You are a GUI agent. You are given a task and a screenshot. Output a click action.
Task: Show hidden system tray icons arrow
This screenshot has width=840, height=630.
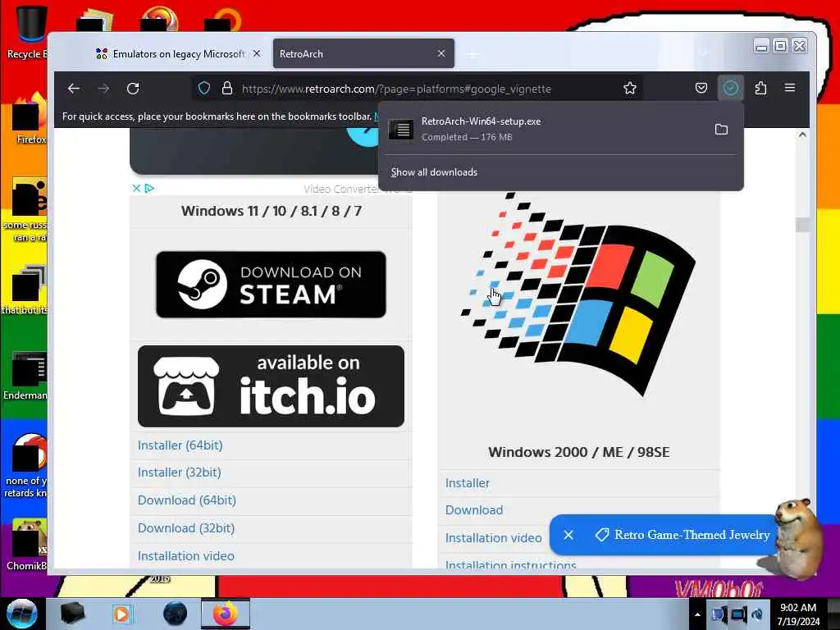(697, 614)
